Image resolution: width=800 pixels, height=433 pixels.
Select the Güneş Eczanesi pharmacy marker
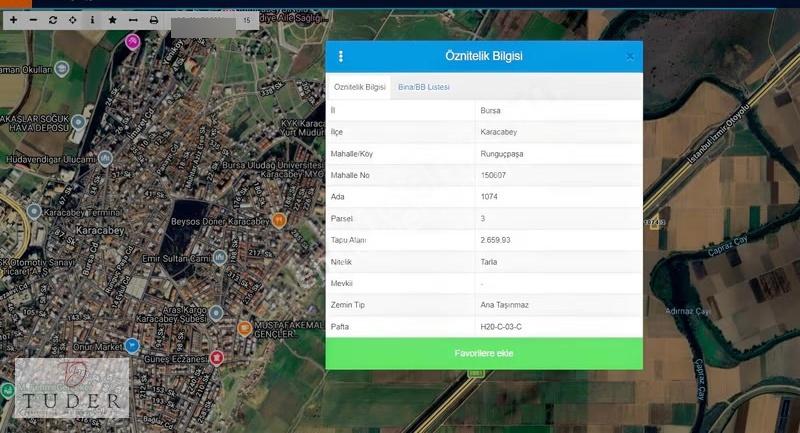coord(216,358)
